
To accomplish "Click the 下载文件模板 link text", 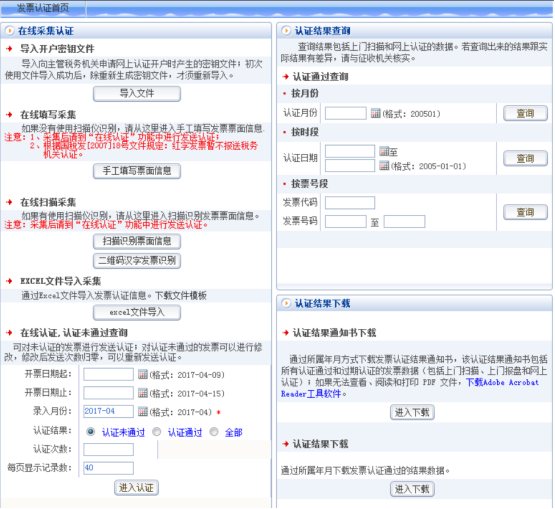I will pyautogui.click(x=181, y=296).
